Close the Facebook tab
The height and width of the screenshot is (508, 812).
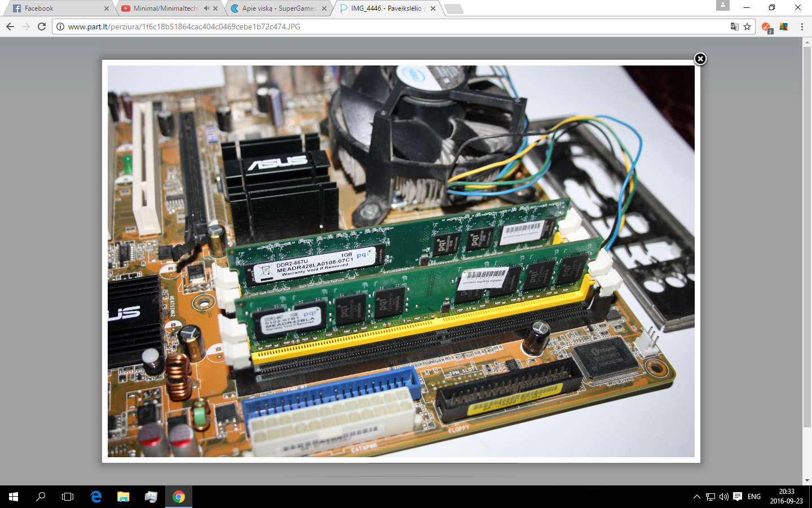[x=107, y=8]
